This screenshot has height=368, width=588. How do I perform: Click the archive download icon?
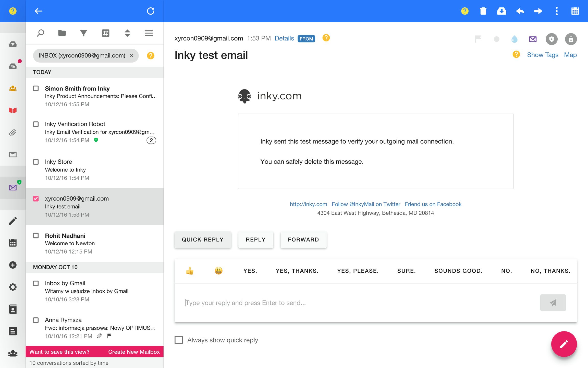501,11
